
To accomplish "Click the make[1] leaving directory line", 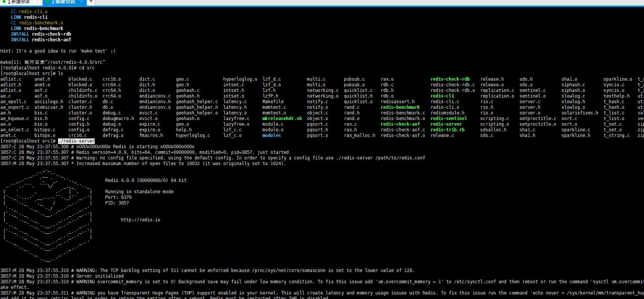I will [x=52, y=62].
